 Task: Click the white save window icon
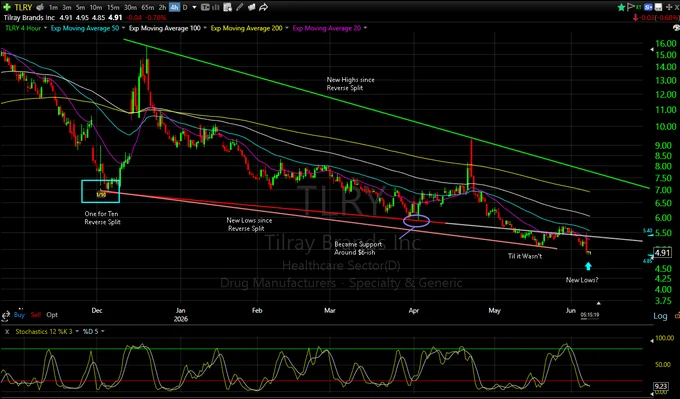pyautogui.click(x=658, y=7)
